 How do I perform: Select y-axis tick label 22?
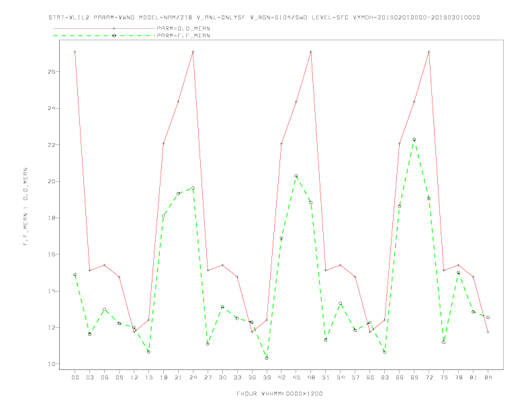[52, 145]
